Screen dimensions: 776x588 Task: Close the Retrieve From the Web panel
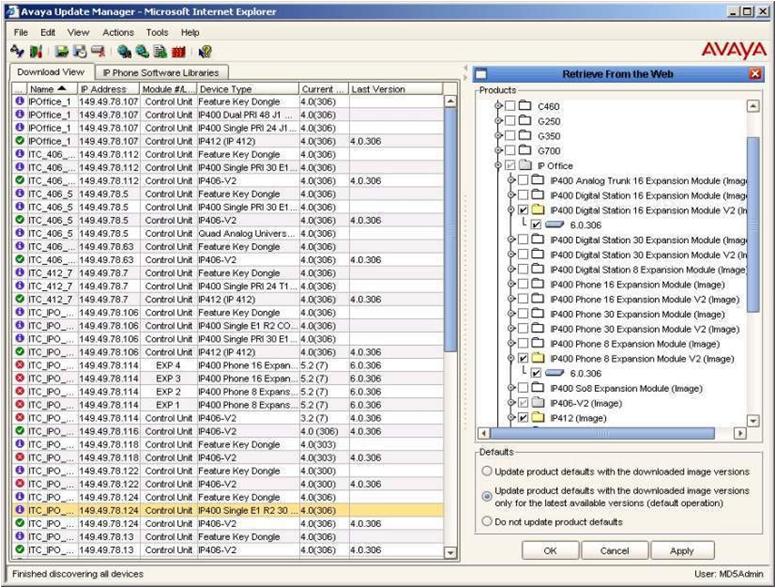tap(755, 73)
